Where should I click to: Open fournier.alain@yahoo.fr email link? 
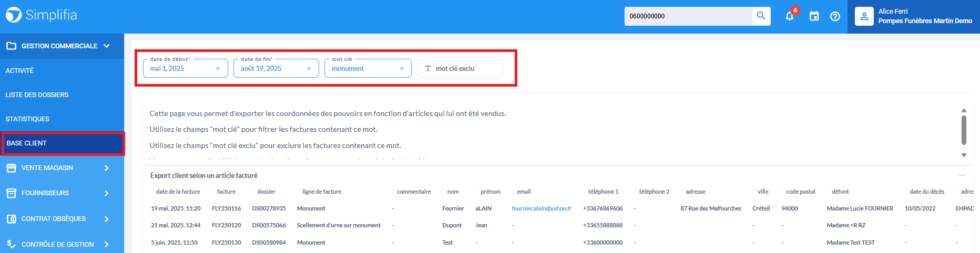pyautogui.click(x=542, y=208)
